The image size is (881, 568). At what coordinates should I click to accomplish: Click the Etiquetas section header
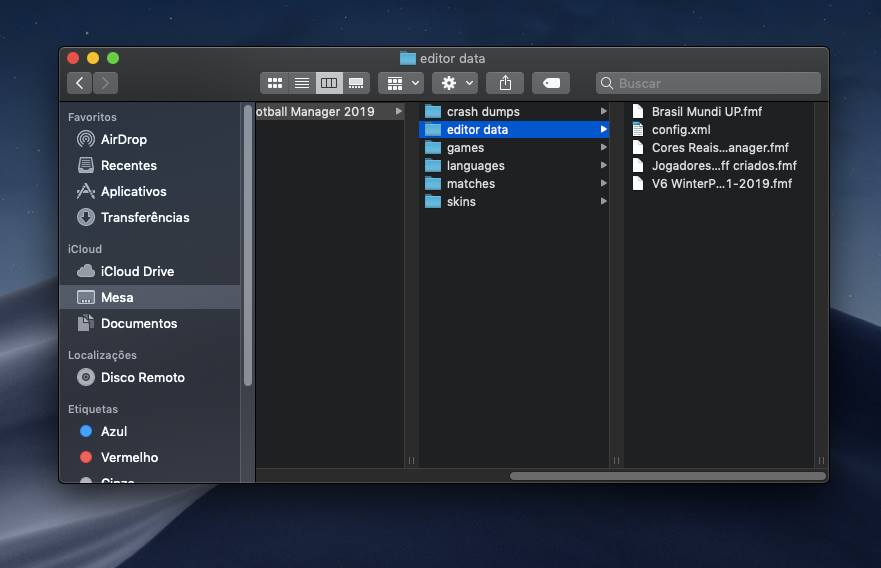pyautogui.click(x=93, y=409)
